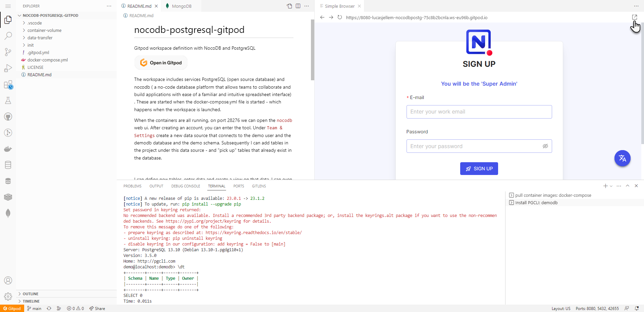Click the open preview to the side icon
The image size is (644, 312).
tap(289, 6)
